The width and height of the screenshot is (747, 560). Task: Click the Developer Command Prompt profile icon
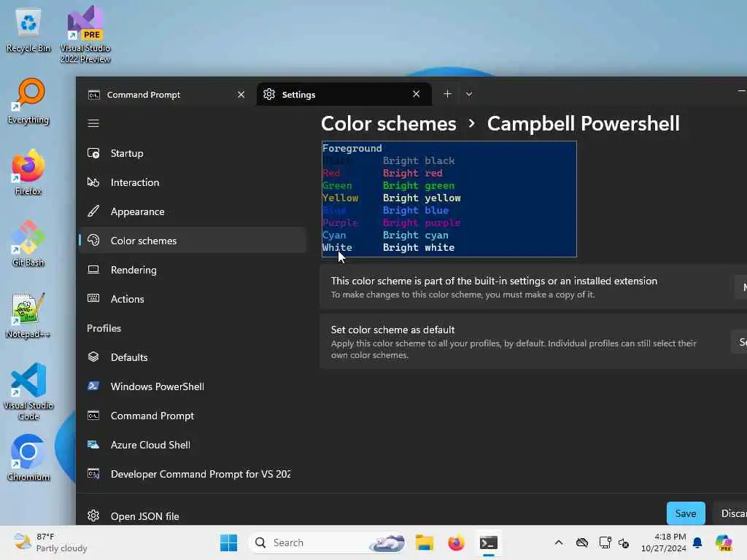(x=93, y=474)
